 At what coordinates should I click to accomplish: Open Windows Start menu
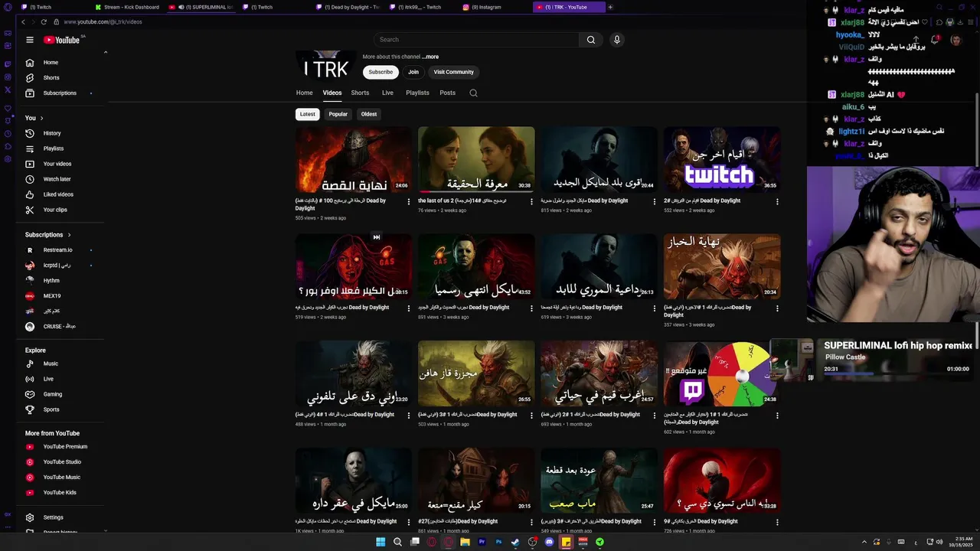coord(381,542)
